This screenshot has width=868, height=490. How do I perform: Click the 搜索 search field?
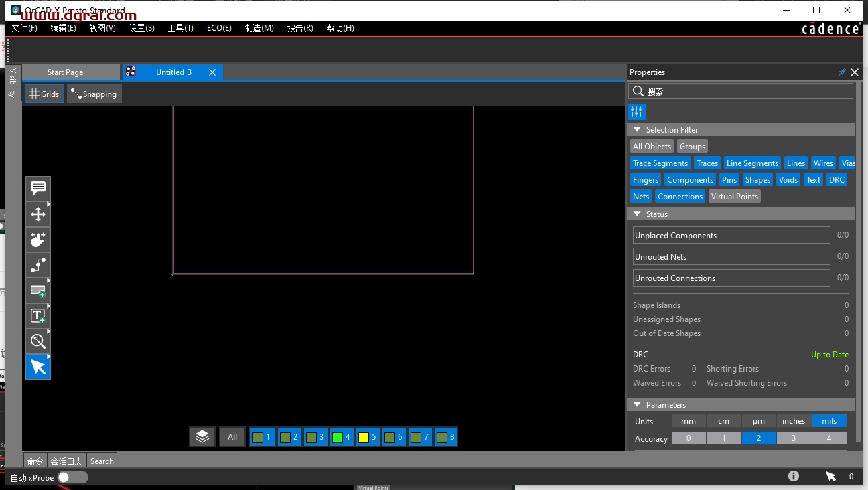pyautogui.click(x=741, y=91)
